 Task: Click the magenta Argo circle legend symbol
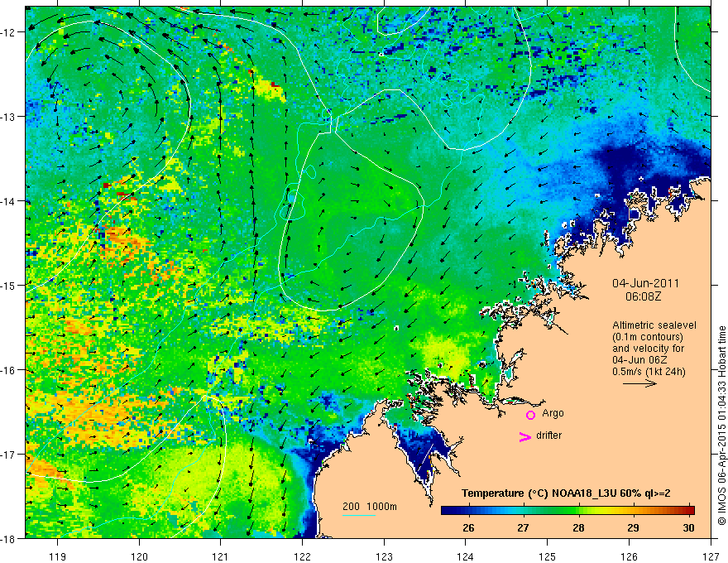(x=530, y=415)
